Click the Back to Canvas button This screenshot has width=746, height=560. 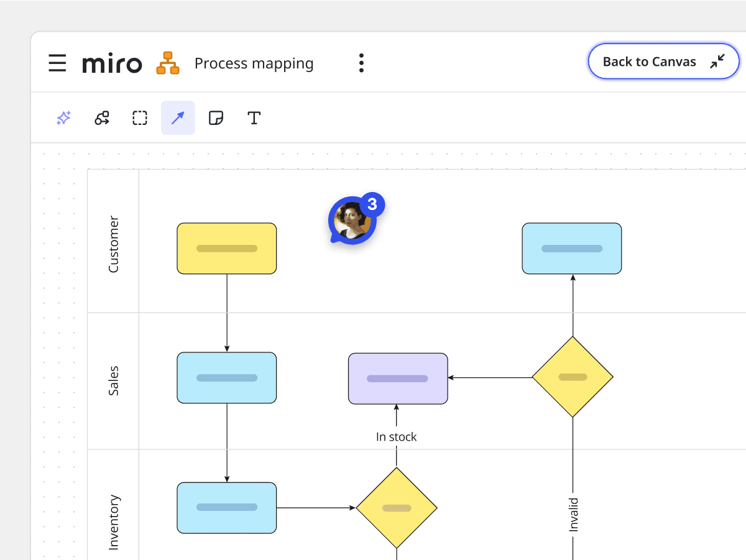click(663, 62)
